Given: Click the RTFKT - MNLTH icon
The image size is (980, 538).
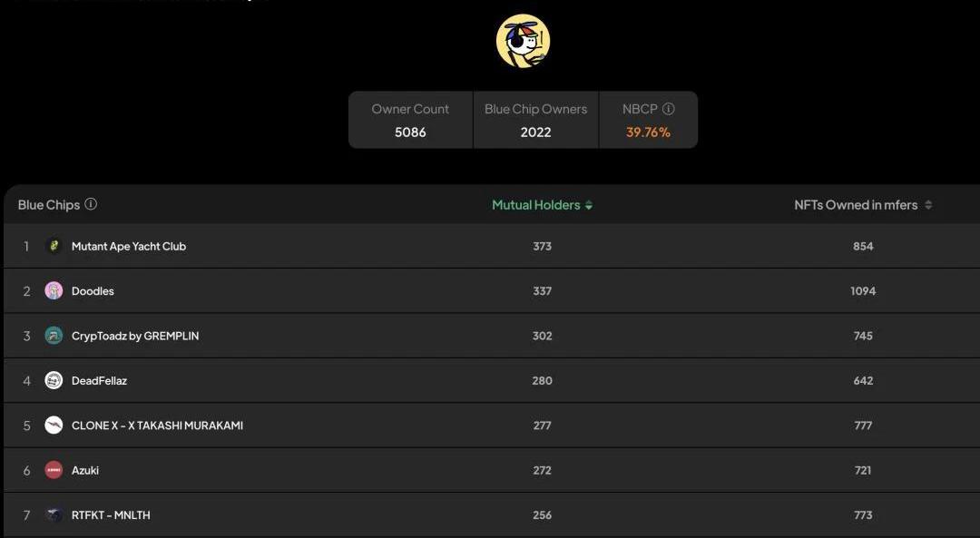Looking at the screenshot, I should point(54,514).
